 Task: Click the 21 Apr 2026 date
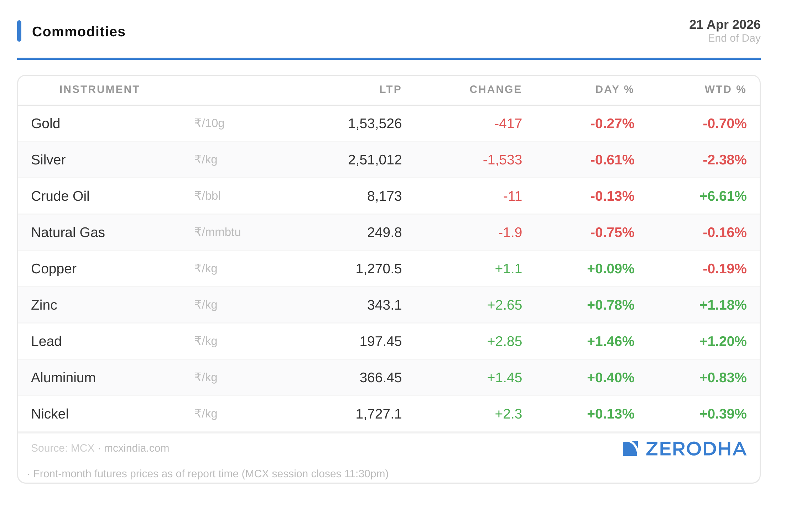coord(724,25)
